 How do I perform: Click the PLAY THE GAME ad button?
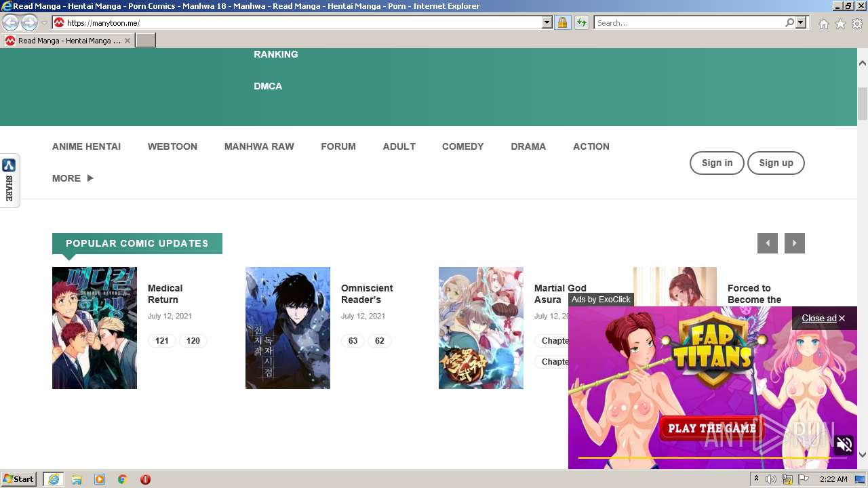tap(711, 428)
